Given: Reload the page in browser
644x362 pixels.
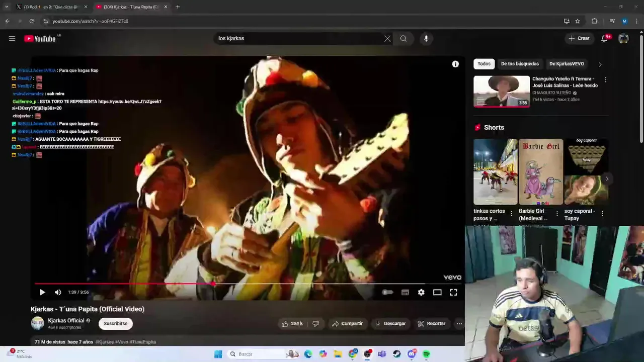Looking at the screenshot, I should 31,21.
